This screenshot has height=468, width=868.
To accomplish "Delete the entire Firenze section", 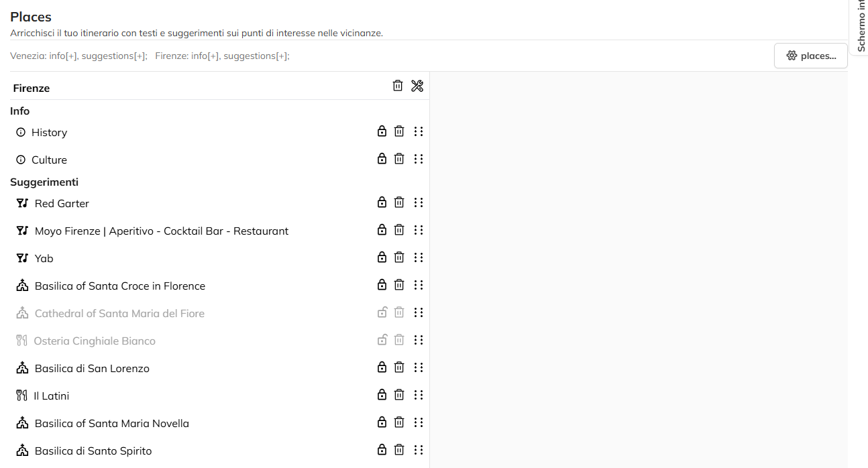I will (x=398, y=86).
